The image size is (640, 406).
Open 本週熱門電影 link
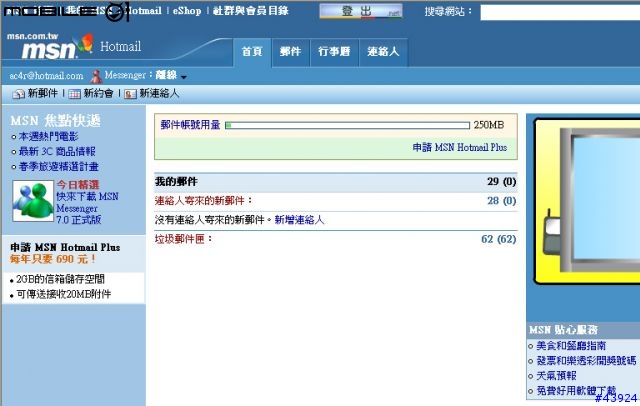pos(48,136)
